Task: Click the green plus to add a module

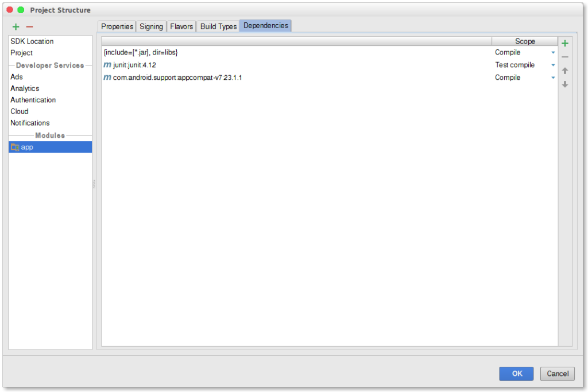Action: [x=16, y=26]
